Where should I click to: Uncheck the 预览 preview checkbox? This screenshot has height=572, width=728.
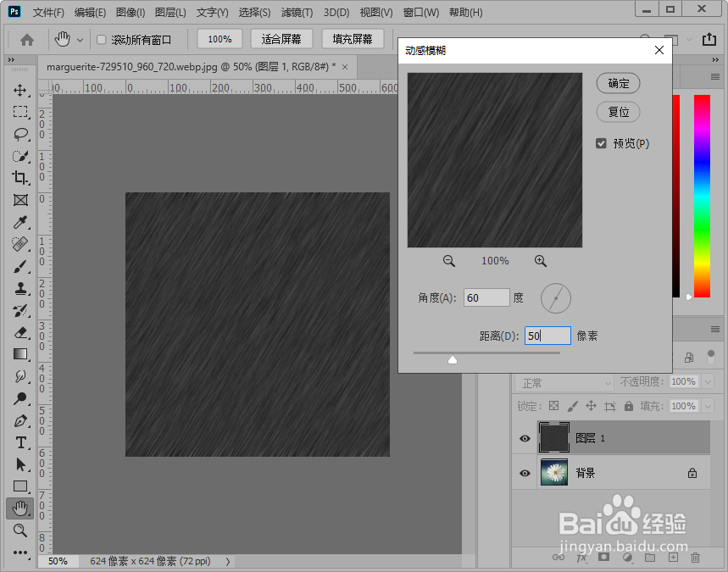(x=601, y=143)
